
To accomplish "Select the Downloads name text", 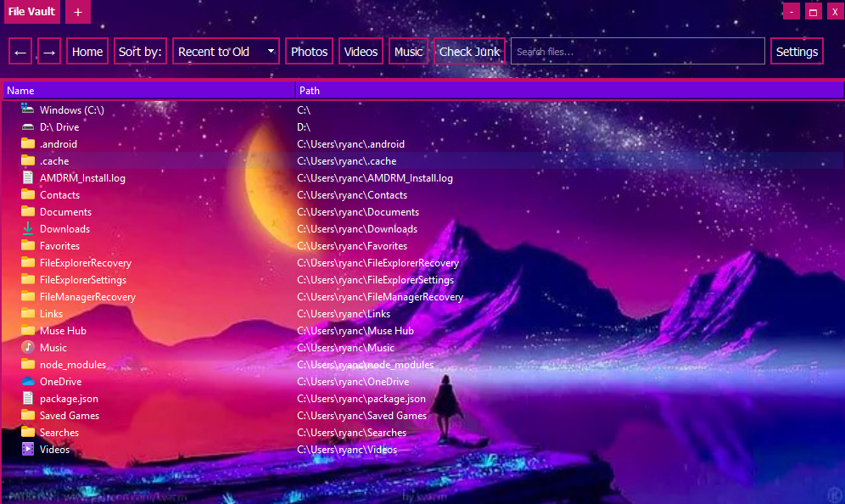I will pyautogui.click(x=64, y=228).
